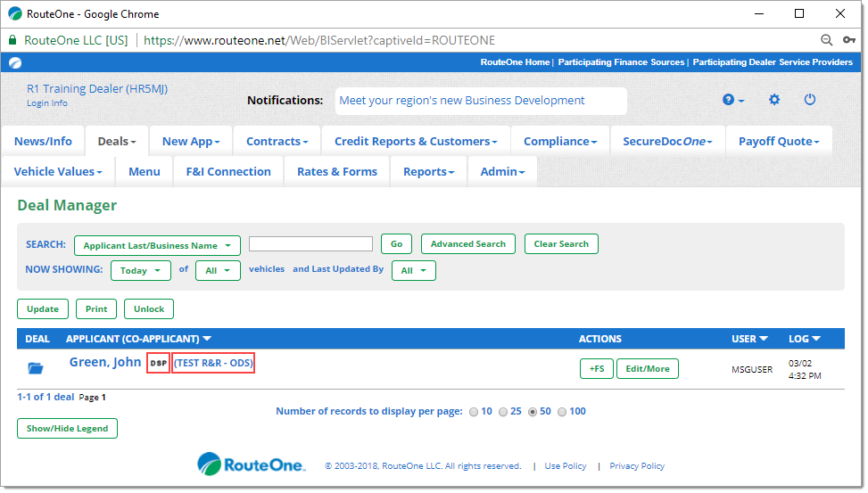Open the John Green deal folder icon
Image resolution: width=868 pixels, height=493 pixels.
tap(36, 368)
